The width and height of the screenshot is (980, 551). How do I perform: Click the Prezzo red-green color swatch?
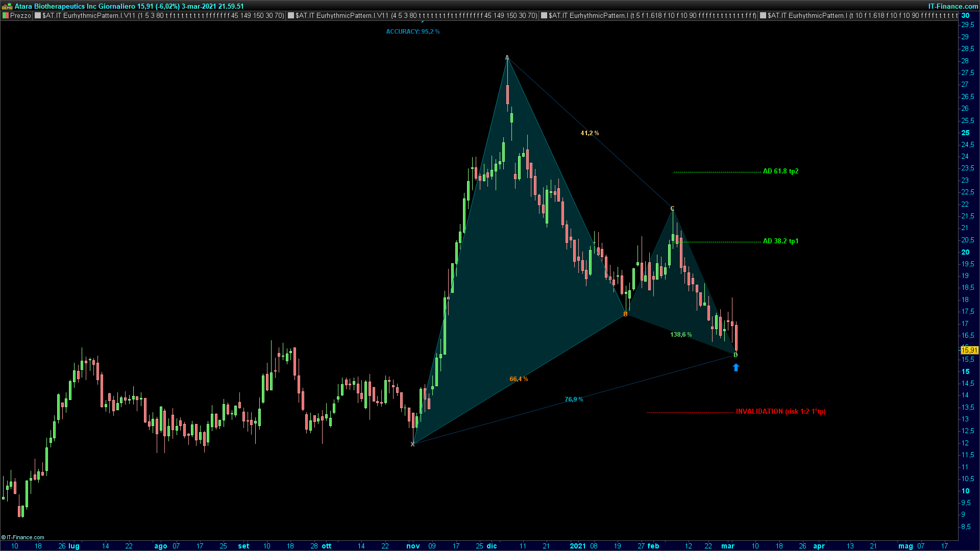coord(6,16)
